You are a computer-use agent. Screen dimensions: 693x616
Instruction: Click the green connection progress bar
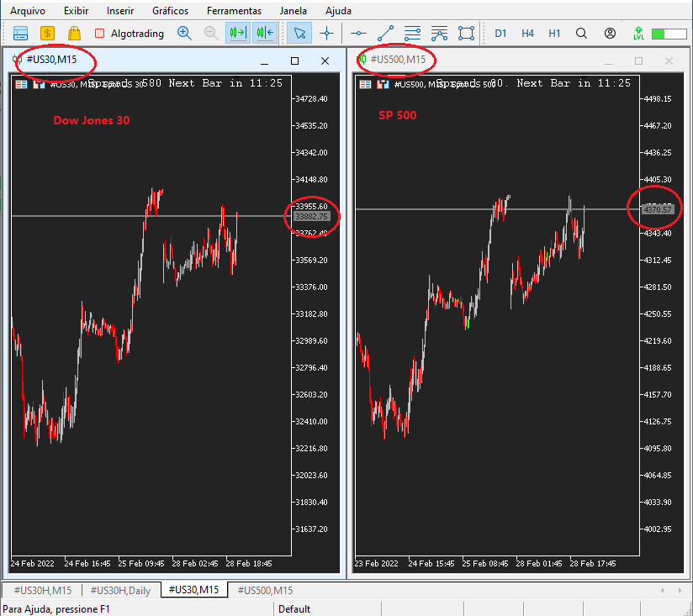pos(669,34)
